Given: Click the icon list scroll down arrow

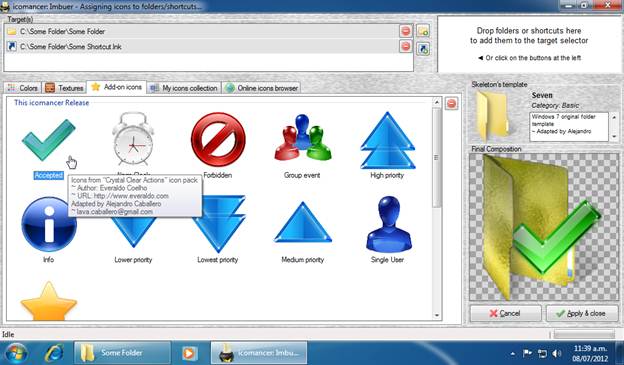Looking at the screenshot, I should coord(437,315).
